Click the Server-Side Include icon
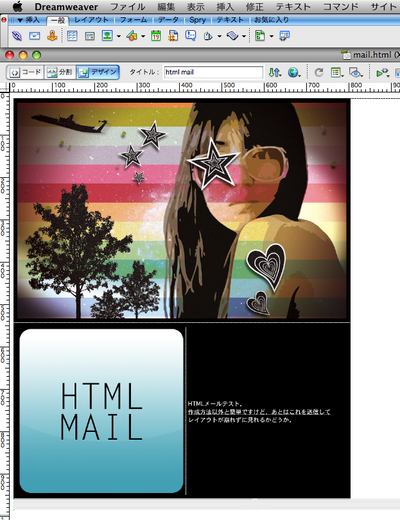 tap(173, 36)
